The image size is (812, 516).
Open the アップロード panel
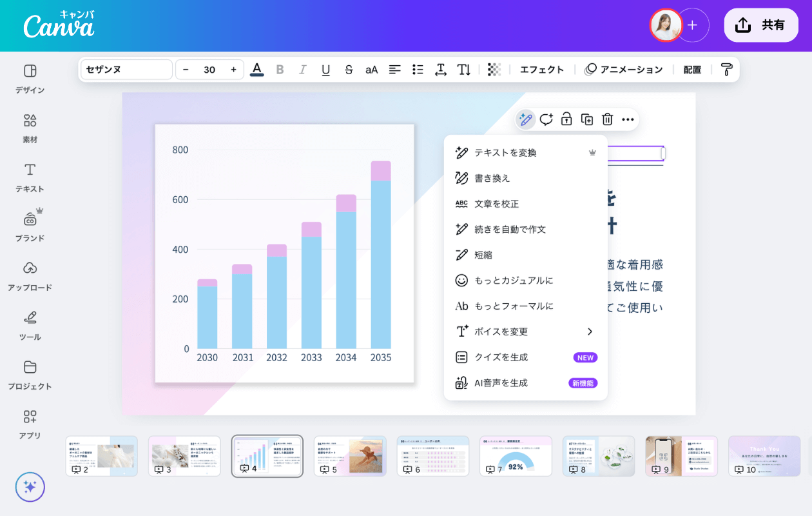[30, 277]
